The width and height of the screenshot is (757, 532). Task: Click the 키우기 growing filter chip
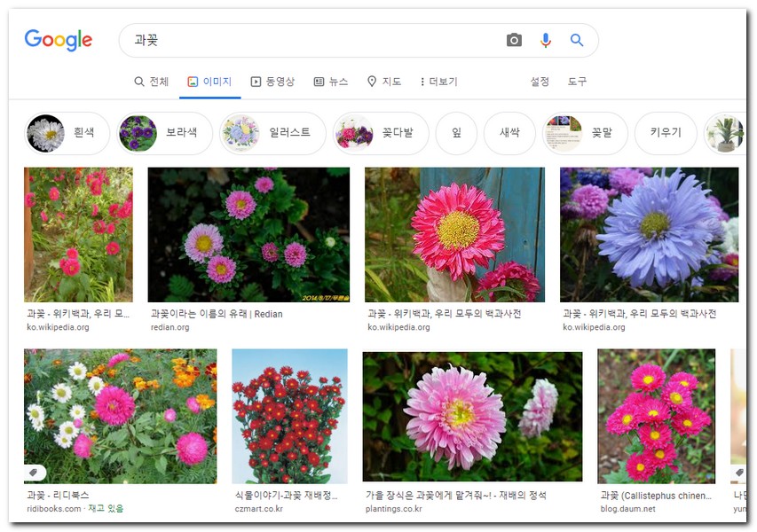(666, 133)
